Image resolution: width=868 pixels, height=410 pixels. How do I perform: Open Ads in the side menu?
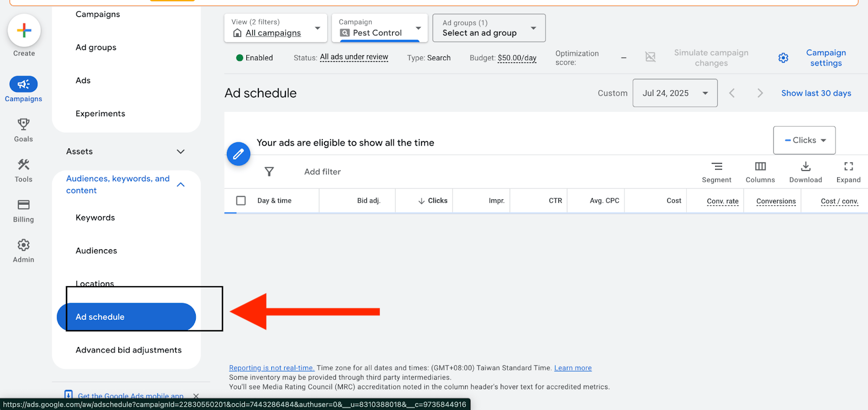(83, 80)
